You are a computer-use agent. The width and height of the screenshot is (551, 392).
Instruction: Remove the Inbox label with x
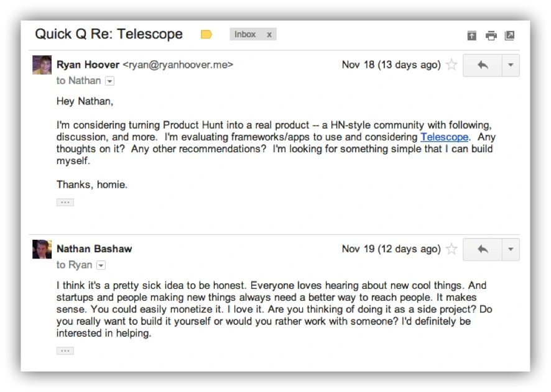(269, 35)
